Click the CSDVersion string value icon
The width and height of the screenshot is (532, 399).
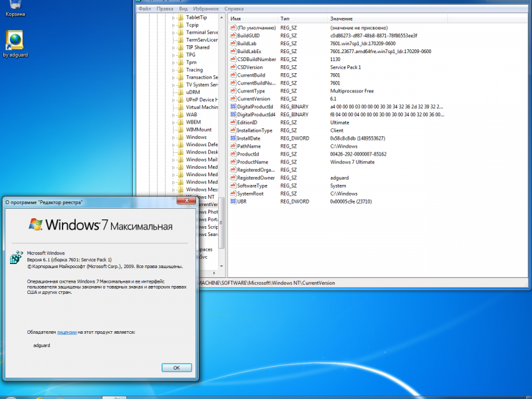(233, 67)
